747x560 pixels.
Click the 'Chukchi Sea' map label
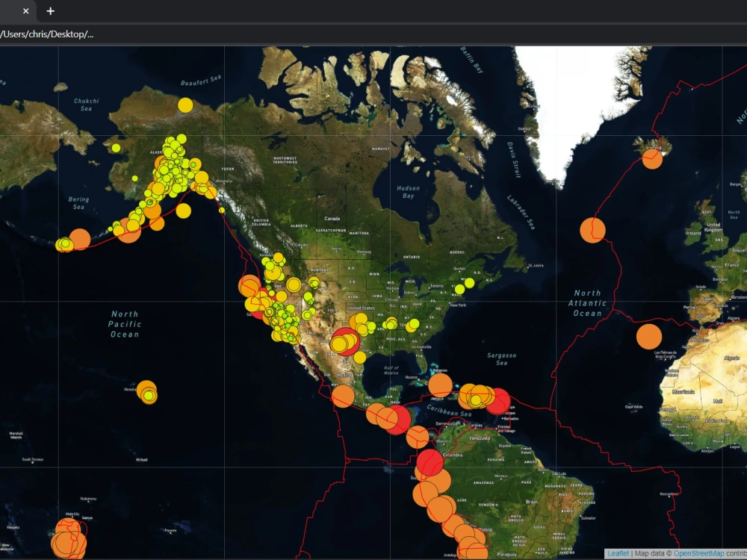point(86,105)
